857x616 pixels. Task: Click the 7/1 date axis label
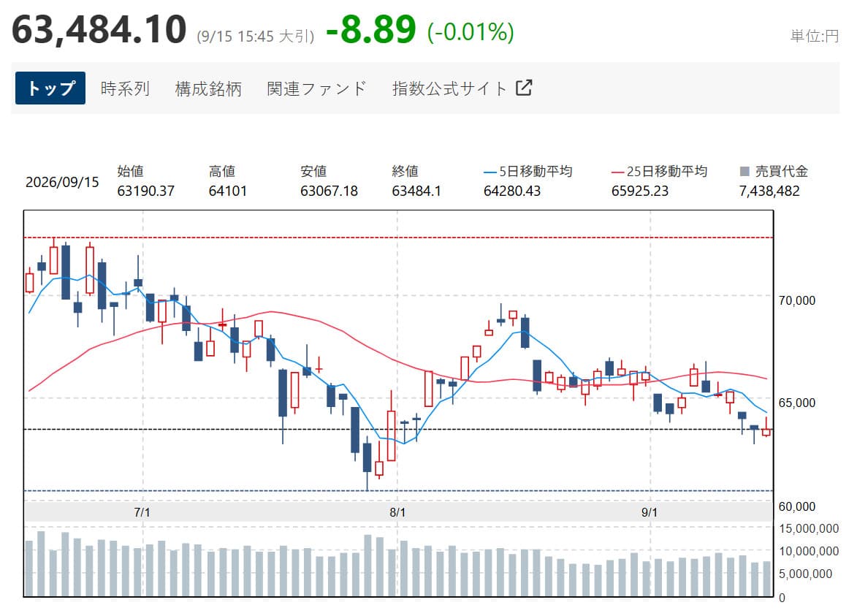pos(142,512)
